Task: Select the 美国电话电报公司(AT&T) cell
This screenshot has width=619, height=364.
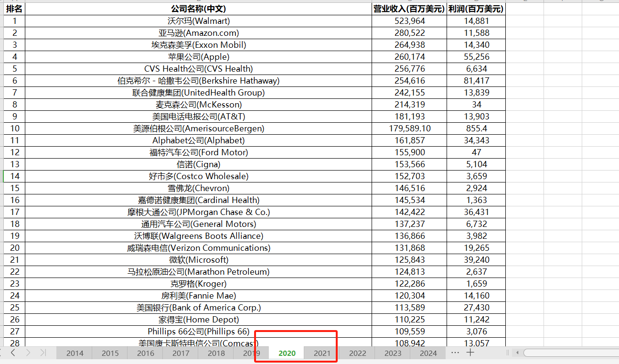Action: coord(198,117)
